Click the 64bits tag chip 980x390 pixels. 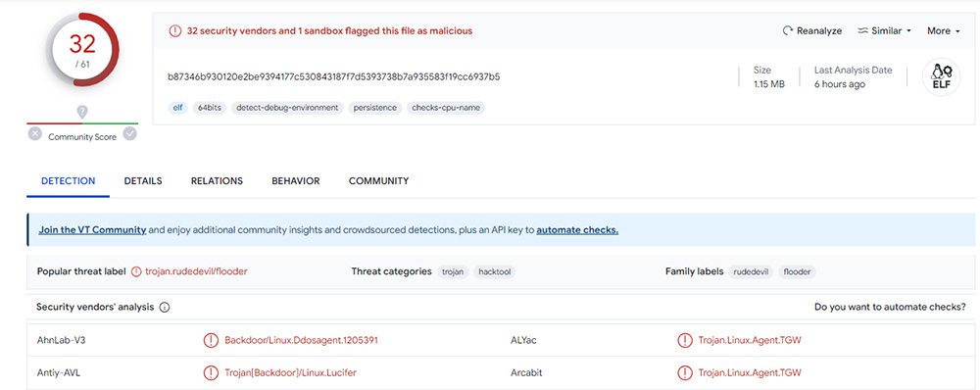(x=210, y=108)
